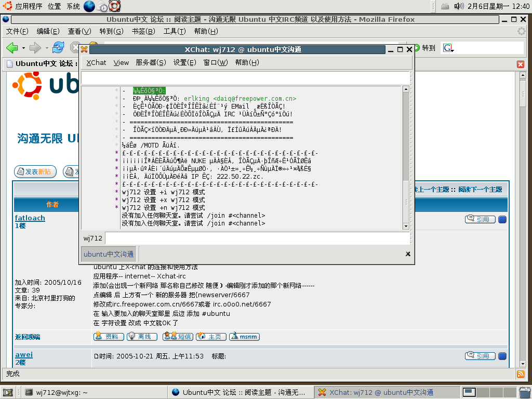
Task: Click blue icon beside fatloach's 引用 button
Action: pos(502,220)
